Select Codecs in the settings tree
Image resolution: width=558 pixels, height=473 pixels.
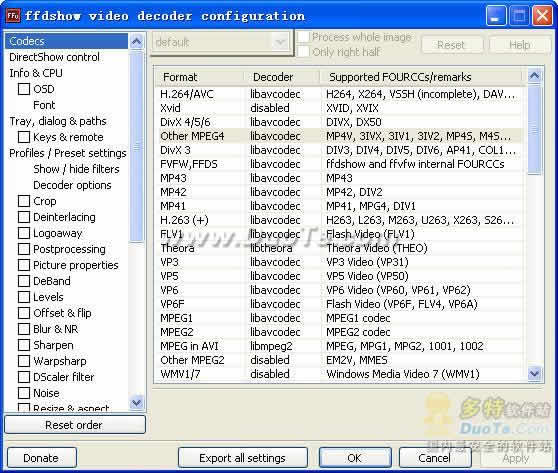66,41
